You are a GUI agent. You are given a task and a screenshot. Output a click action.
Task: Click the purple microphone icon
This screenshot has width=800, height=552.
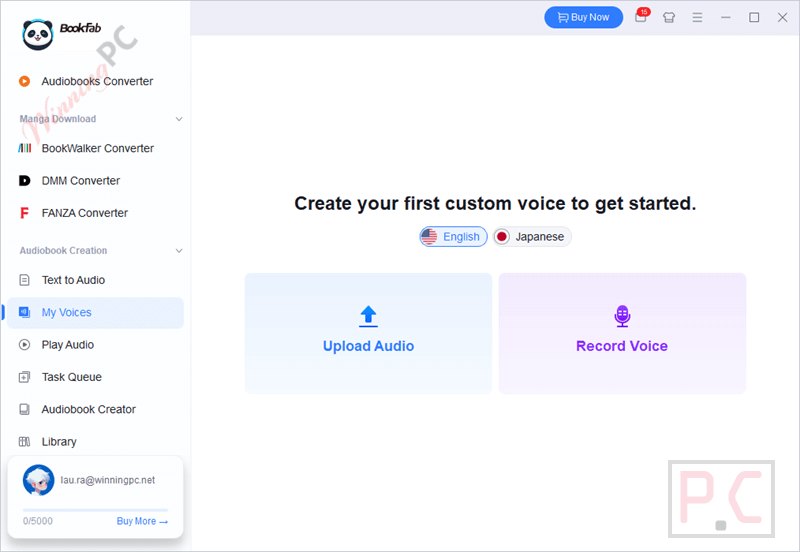pyautogui.click(x=622, y=316)
